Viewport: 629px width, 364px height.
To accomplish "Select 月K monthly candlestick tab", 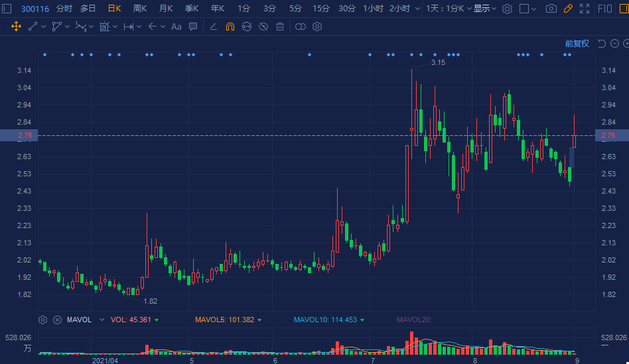I will pyautogui.click(x=166, y=9).
